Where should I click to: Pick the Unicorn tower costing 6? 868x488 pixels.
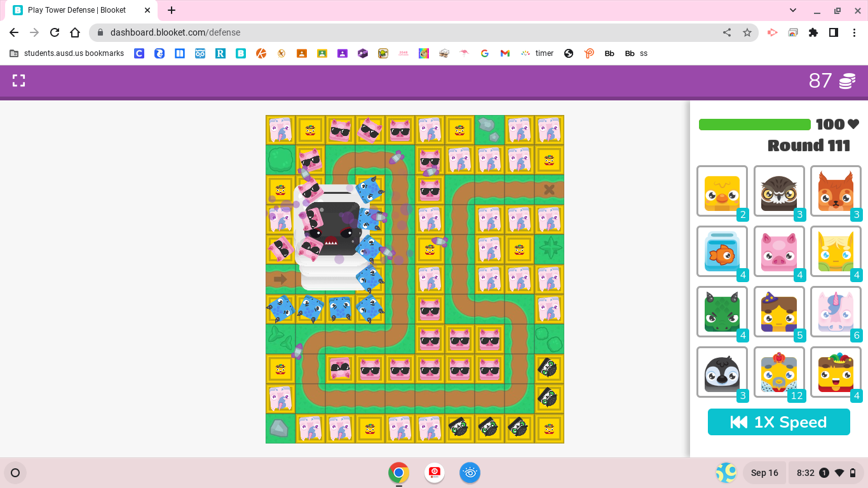click(835, 311)
